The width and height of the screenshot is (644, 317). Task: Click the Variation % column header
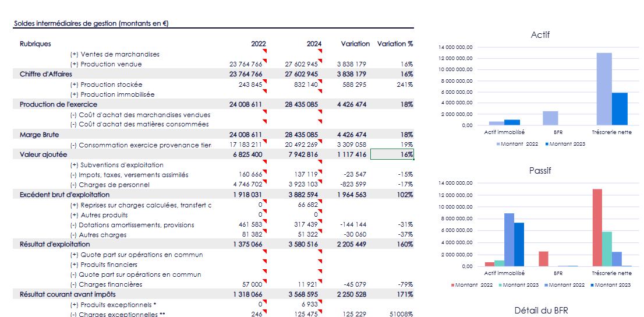click(395, 44)
